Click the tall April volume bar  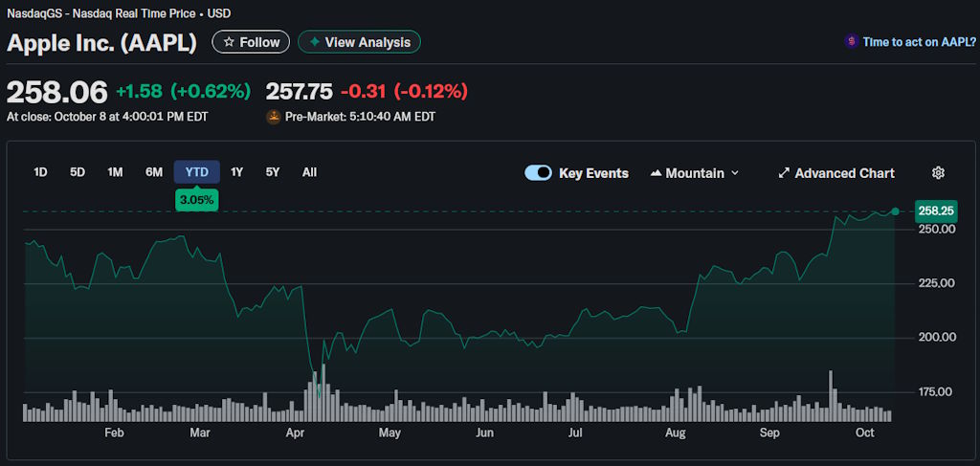(x=323, y=393)
